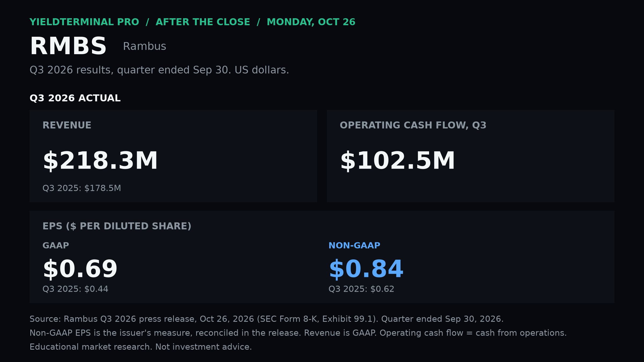
Task: Click the Q3 2025 $0.62 comparison
Action: pyautogui.click(x=361, y=289)
